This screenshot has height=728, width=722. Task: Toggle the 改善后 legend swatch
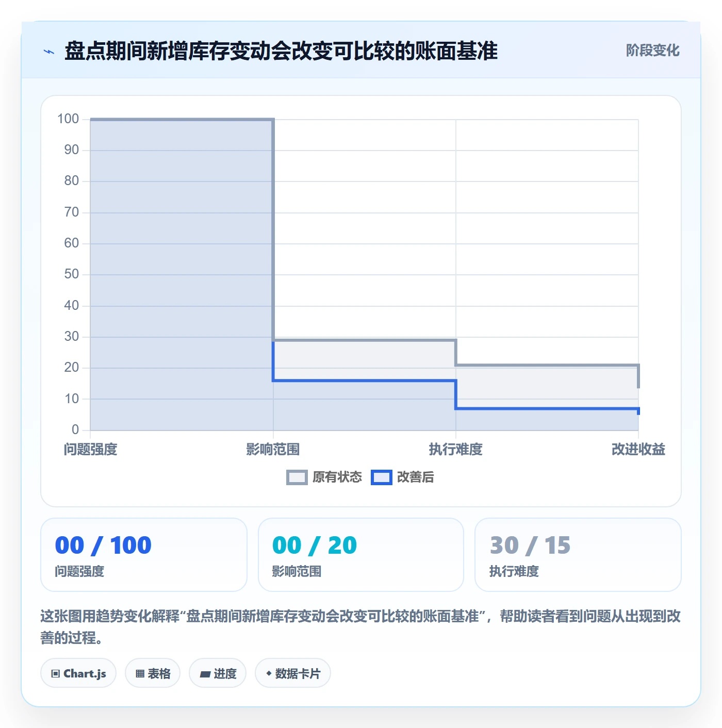click(x=382, y=477)
